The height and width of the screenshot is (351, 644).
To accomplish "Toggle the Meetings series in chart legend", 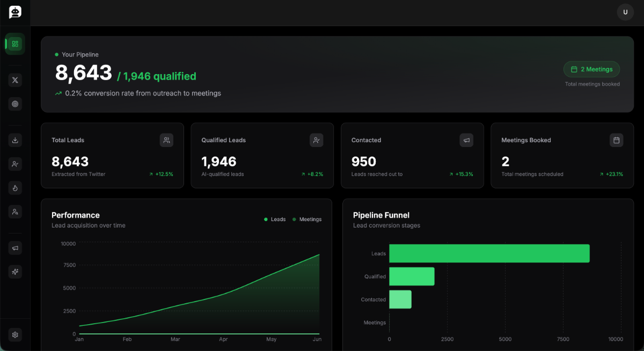I will [x=306, y=220].
